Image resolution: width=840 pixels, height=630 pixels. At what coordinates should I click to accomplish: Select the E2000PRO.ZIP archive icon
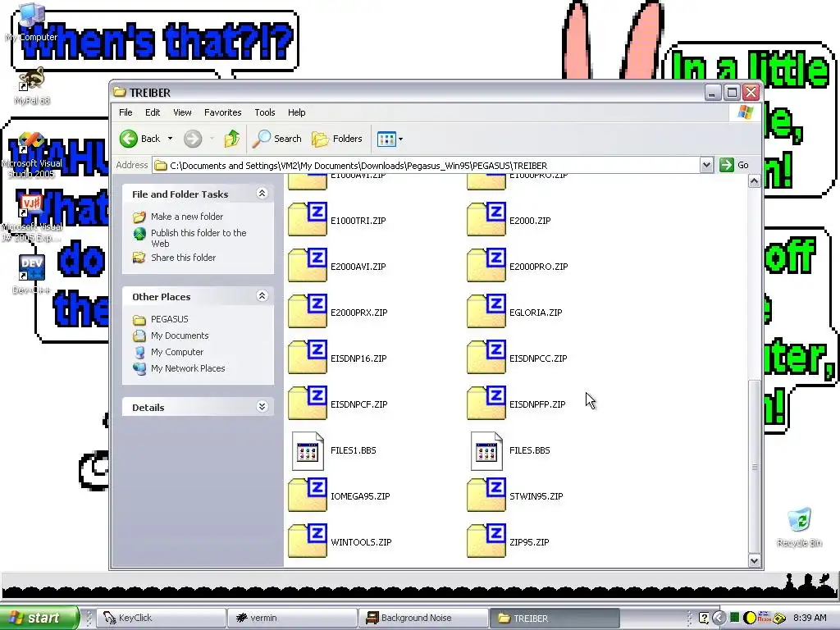[x=486, y=266]
